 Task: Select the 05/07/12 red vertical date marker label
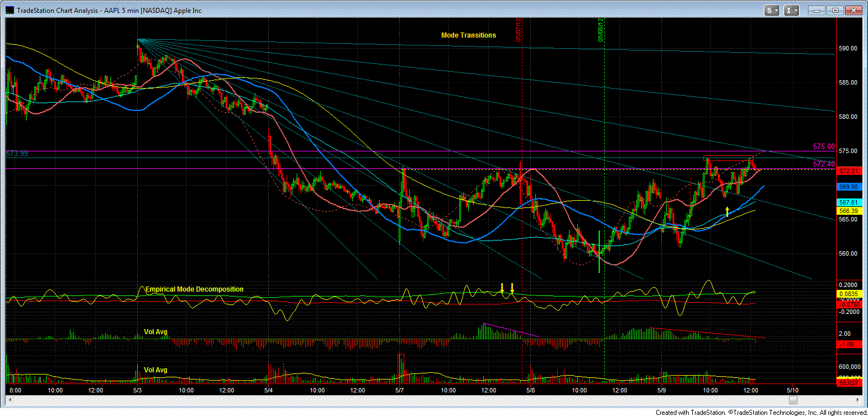pyautogui.click(x=519, y=29)
